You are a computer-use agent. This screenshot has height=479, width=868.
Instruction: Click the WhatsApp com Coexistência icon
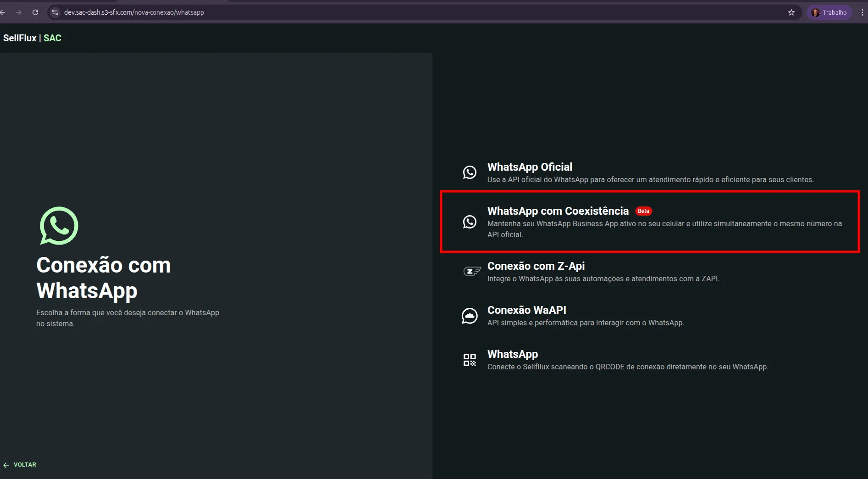pyautogui.click(x=470, y=222)
